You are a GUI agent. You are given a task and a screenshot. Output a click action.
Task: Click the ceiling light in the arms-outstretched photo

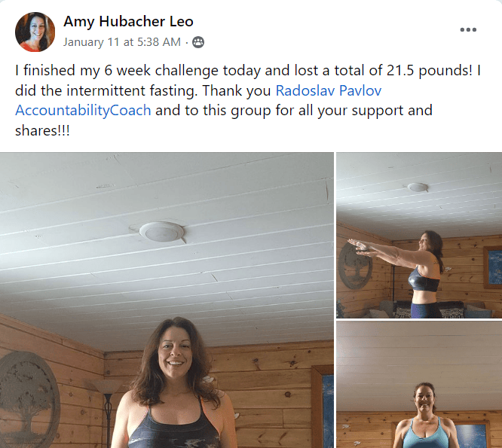(x=418, y=187)
